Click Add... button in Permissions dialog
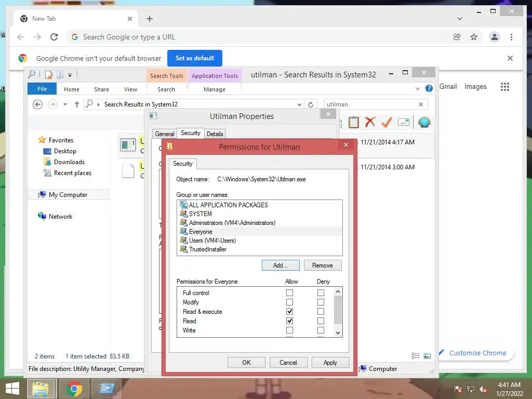 [x=281, y=265]
